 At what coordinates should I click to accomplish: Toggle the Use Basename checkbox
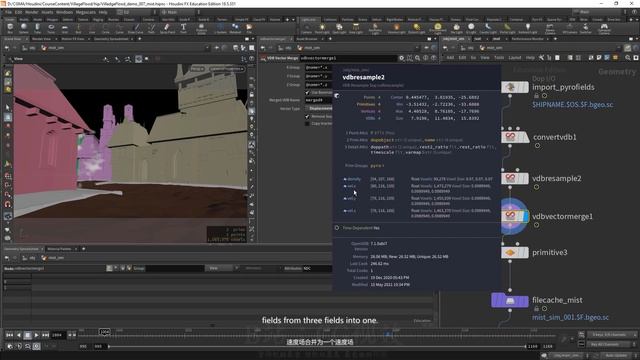point(307,93)
